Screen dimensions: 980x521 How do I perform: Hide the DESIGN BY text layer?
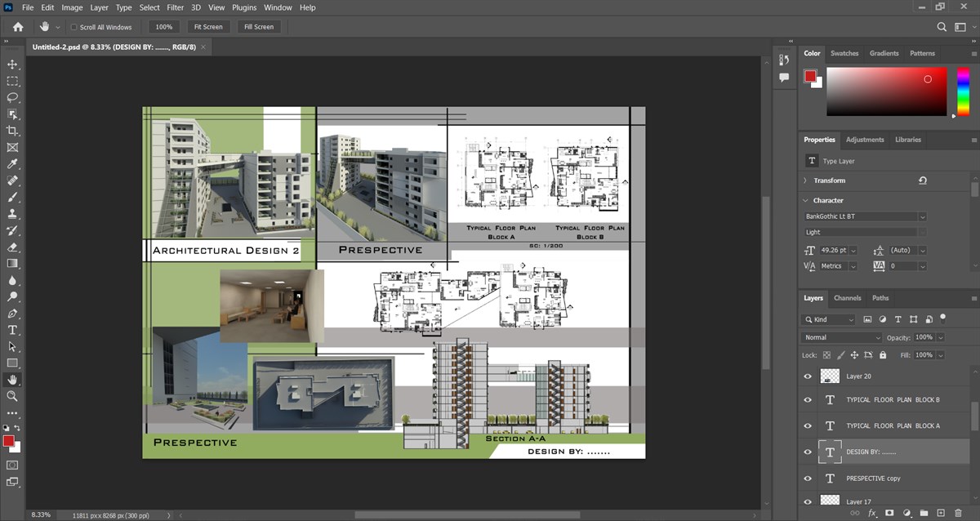pyautogui.click(x=808, y=452)
